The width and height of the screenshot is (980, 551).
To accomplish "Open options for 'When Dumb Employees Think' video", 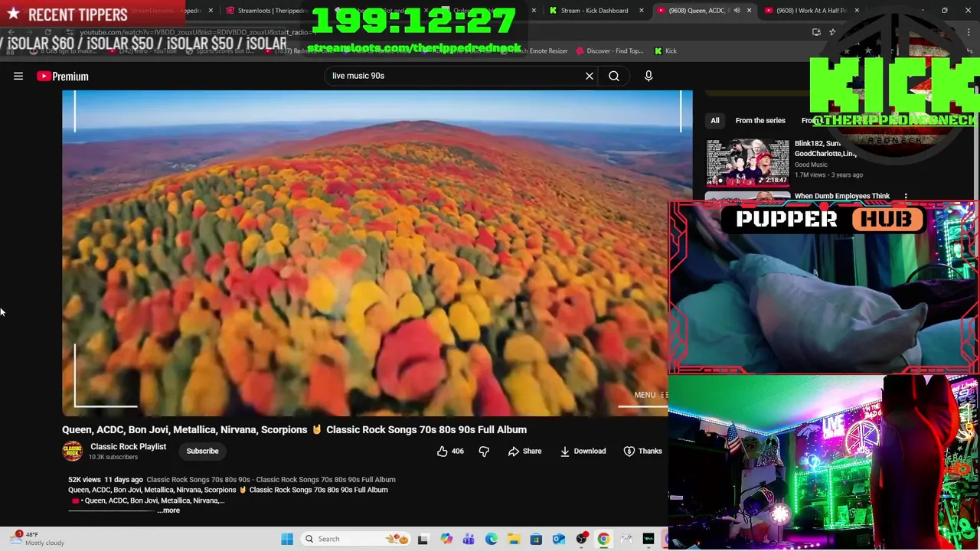I will click(x=906, y=197).
